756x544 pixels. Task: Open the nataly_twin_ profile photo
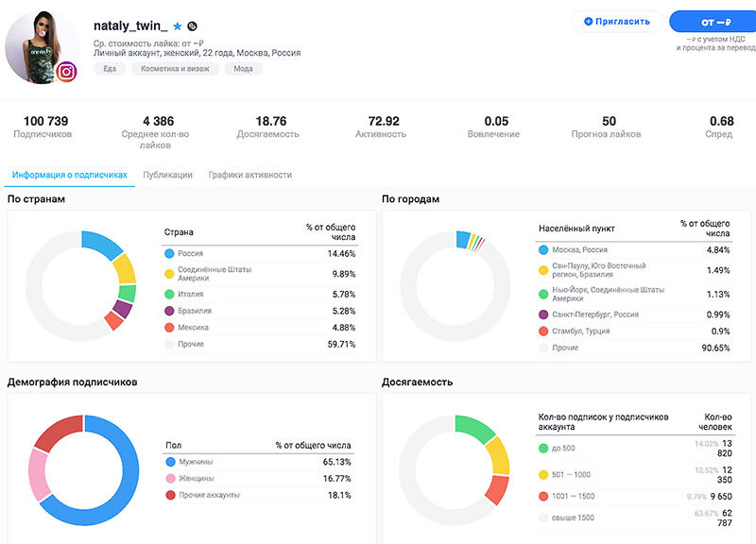pyautogui.click(x=43, y=47)
